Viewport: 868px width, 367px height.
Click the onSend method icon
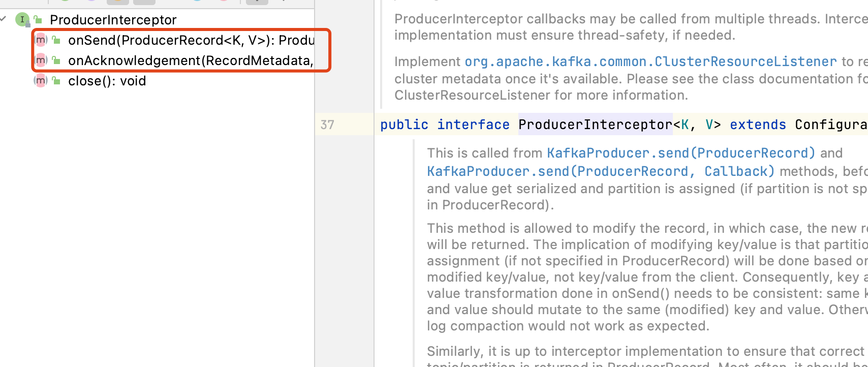pyautogui.click(x=41, y=40)
